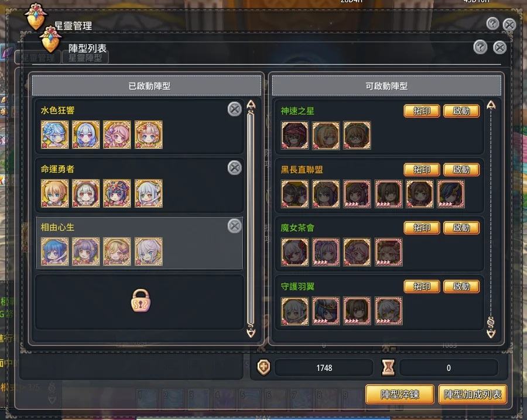The height and width of the screenshot is (420, 527).
Task: Select glasses spirit portrait in 神速之星
Action: (x=357, y=135)
